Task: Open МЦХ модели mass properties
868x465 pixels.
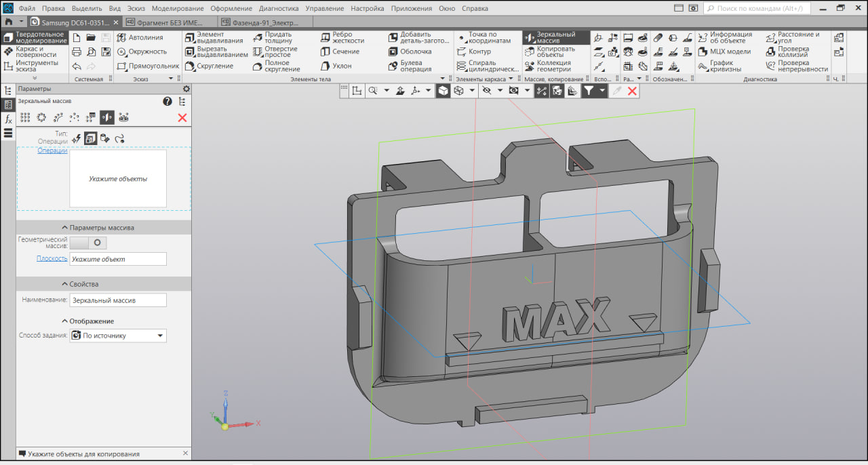Action: tap(724, 52)
